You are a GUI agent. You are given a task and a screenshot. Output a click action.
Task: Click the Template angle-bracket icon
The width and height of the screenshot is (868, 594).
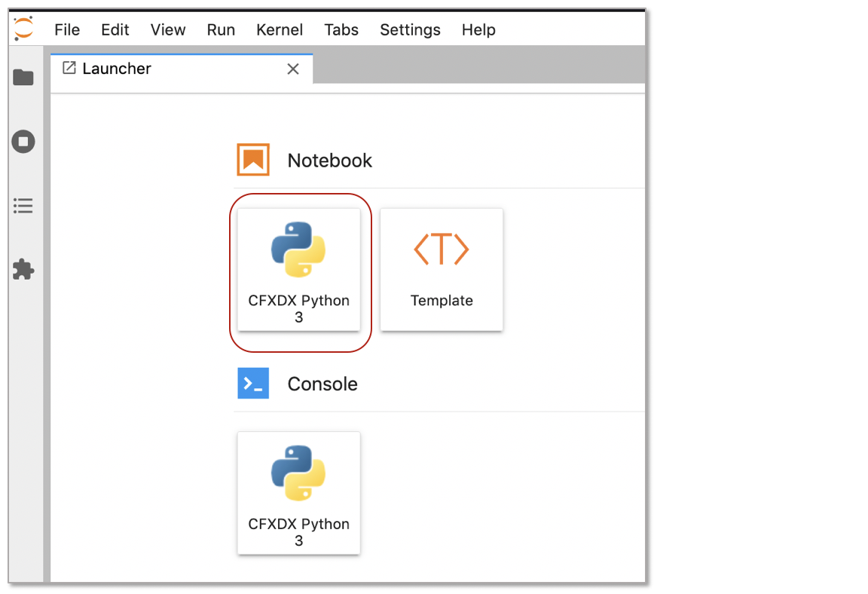pos(442,249)
